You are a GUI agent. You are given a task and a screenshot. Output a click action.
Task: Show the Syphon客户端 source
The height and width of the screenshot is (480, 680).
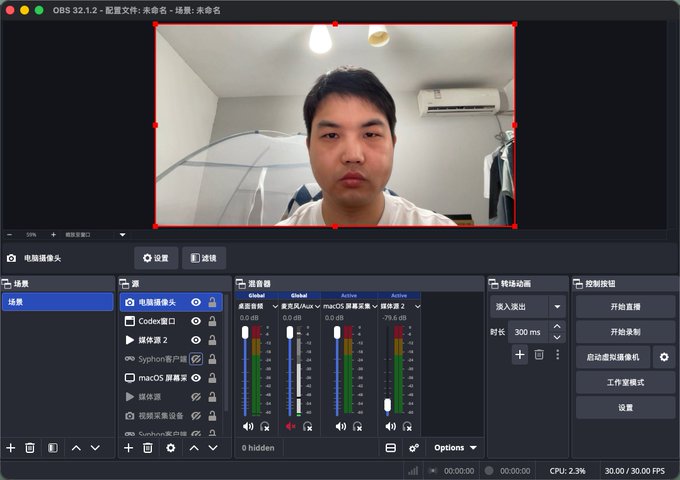[196, 359]
